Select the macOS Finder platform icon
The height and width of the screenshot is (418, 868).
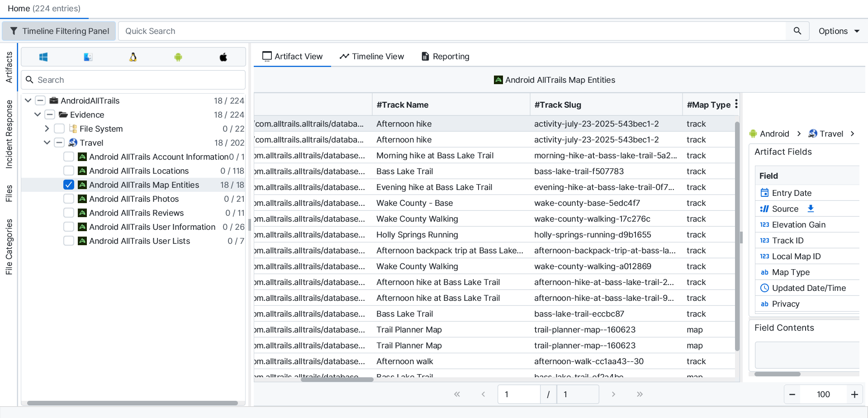click(x=88, y=57)
